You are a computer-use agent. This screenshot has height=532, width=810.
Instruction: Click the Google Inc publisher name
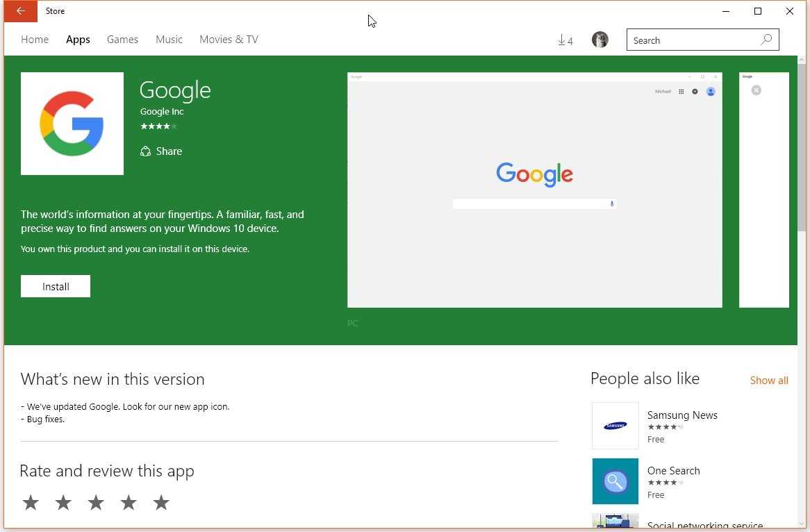point(162,112)
